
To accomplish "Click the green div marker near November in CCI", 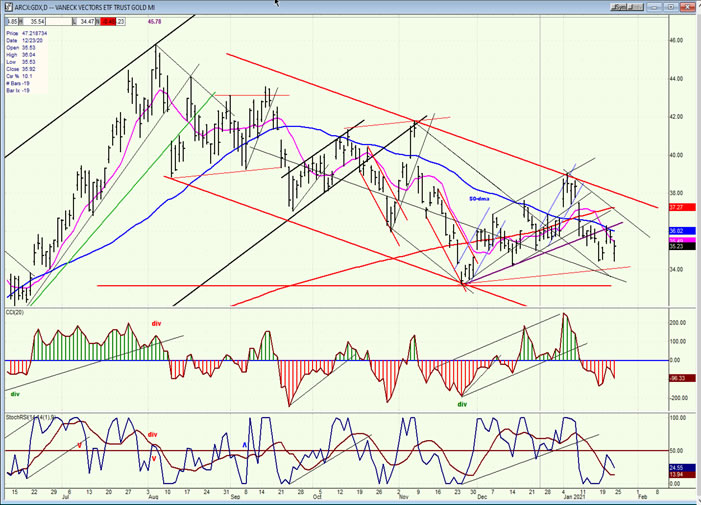I will (461, 404).
